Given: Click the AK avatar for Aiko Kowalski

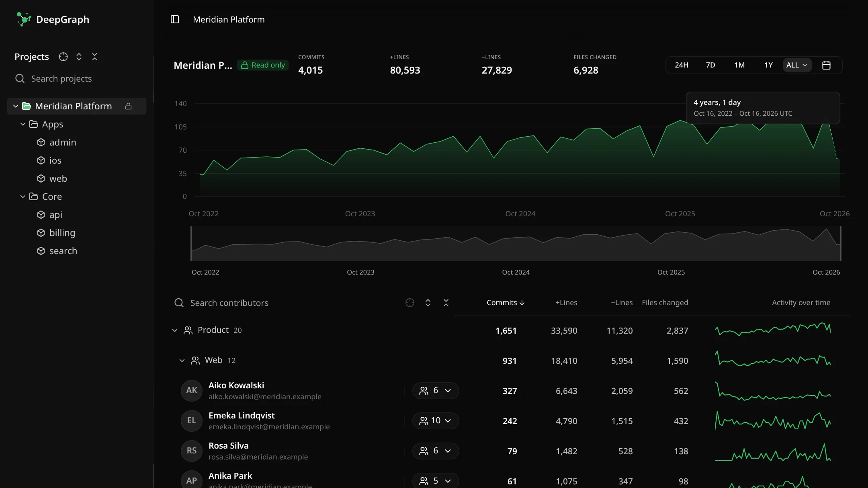Looking at the screenshot, I should point(192,391).
